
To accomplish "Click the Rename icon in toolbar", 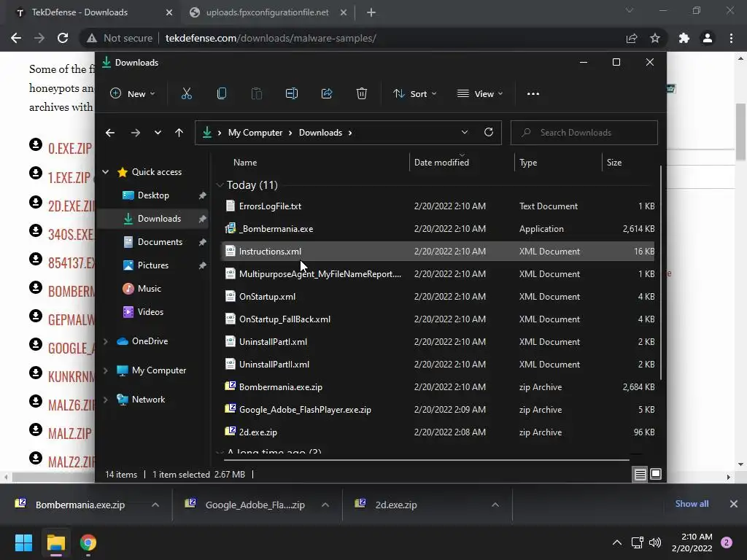I will (292, 94).
